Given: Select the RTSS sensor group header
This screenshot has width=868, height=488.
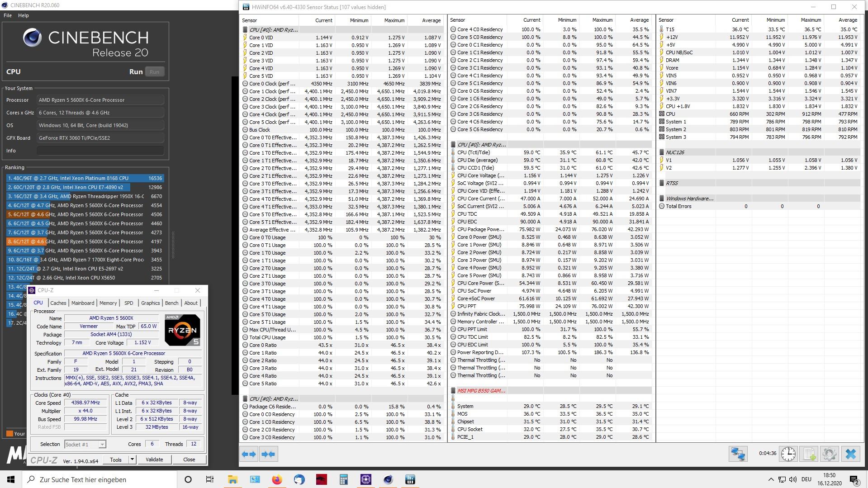Looking at the screenshot, I should tap(759, 183).
